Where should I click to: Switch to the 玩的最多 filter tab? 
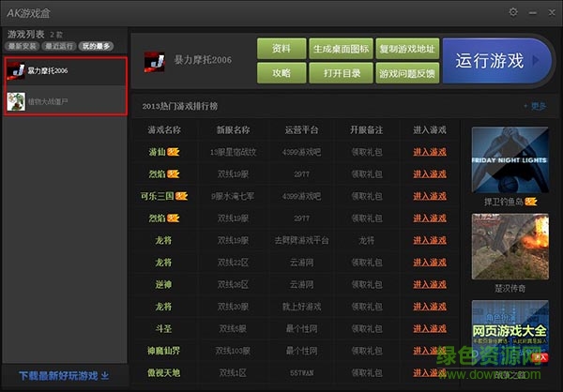coord(96,46)
